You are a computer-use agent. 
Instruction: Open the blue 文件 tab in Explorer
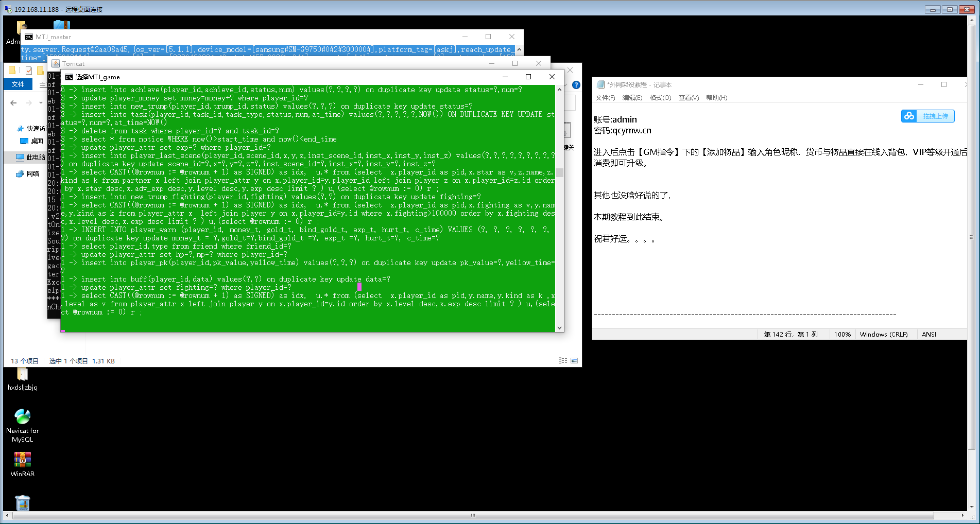(18, 84)
